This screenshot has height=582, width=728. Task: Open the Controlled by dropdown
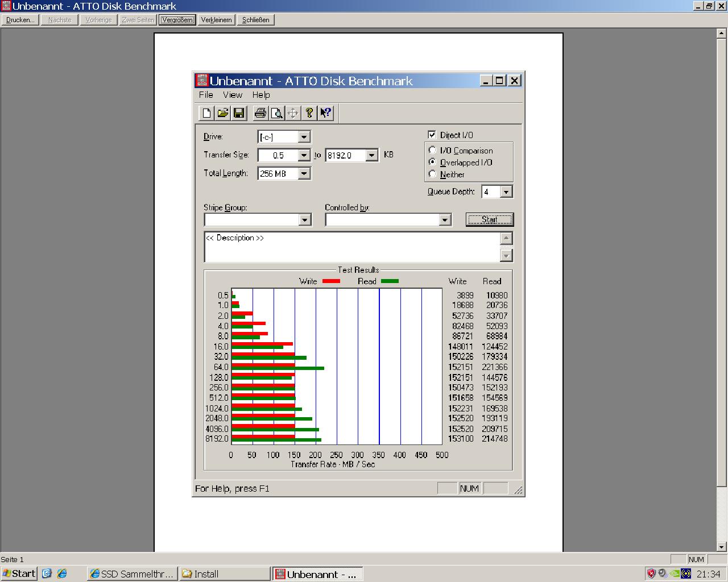[445, 220]
